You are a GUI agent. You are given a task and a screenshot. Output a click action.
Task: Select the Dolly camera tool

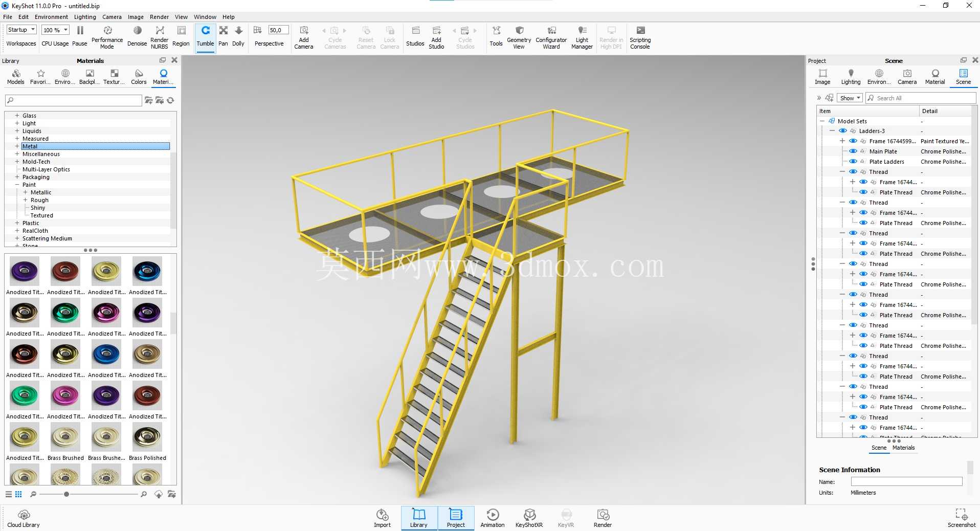pos(238,36)
